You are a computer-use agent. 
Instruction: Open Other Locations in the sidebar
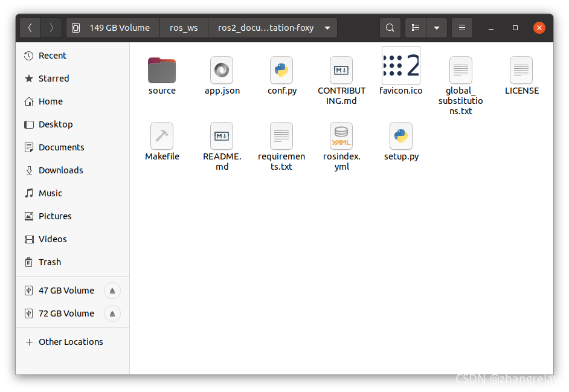(x=72, y=342)
